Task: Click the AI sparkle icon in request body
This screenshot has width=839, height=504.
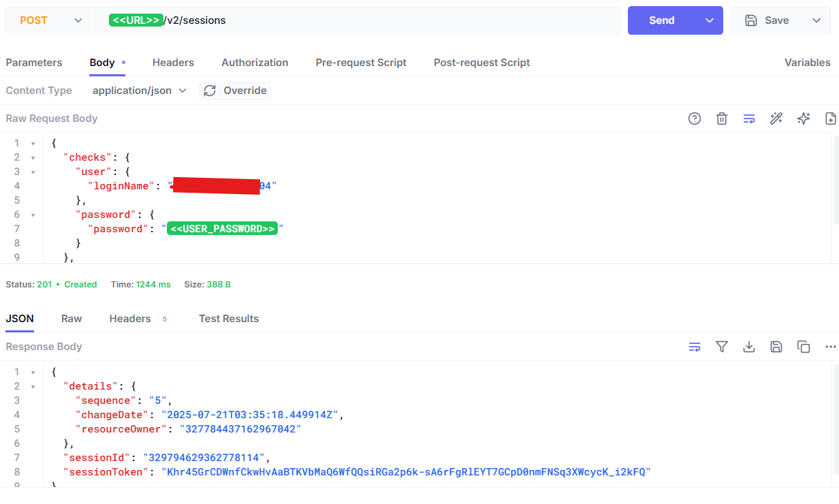Action: click(x=804, y=119)
